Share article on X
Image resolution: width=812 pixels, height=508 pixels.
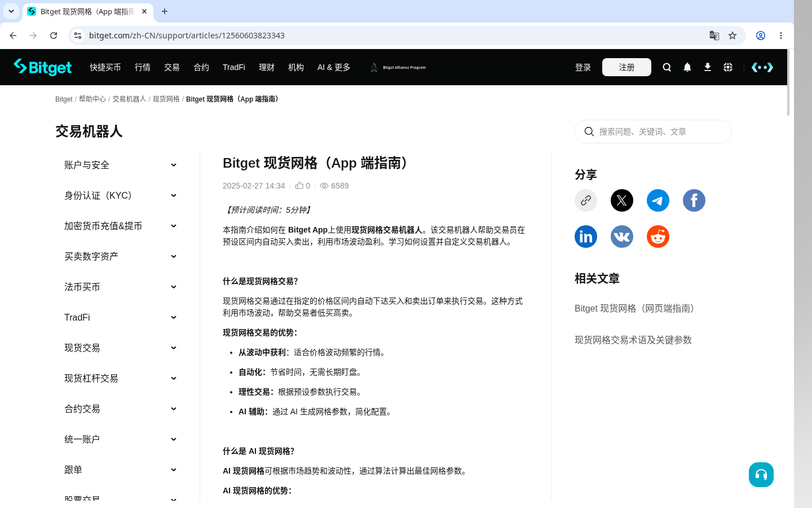point(622,200)
